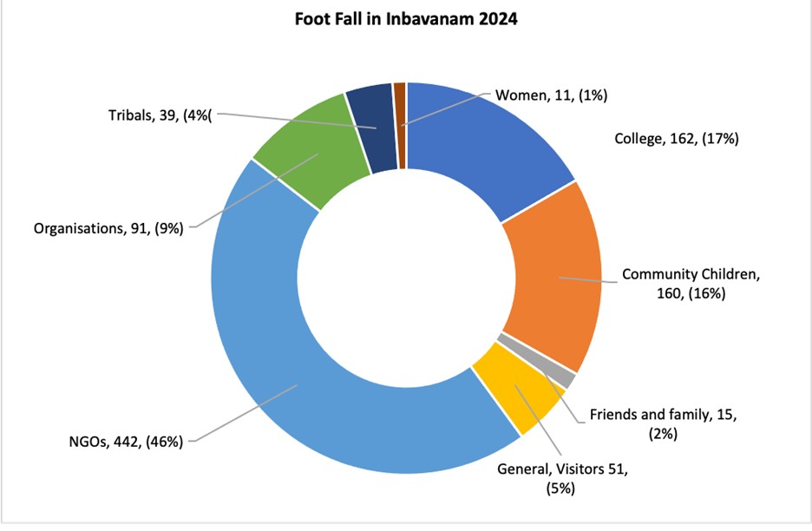Click the Friends and family, 15 label
This screenshot has width=812, height=531.
[x=662, y=424]
